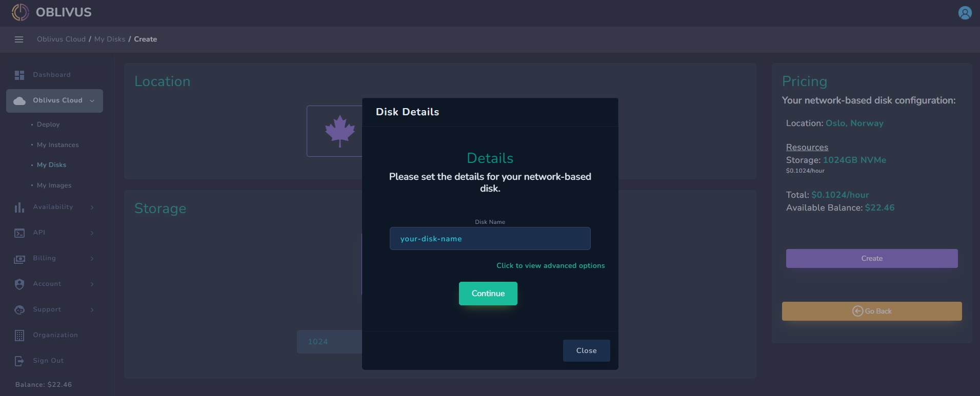The height and width of the screenshot is (396, 980).
Task: Click the Dashboard grid icon
Action: click(19, 75)
